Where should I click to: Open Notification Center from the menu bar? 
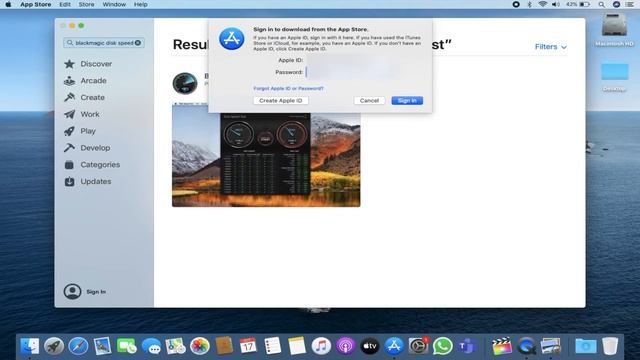click(629, 4)
